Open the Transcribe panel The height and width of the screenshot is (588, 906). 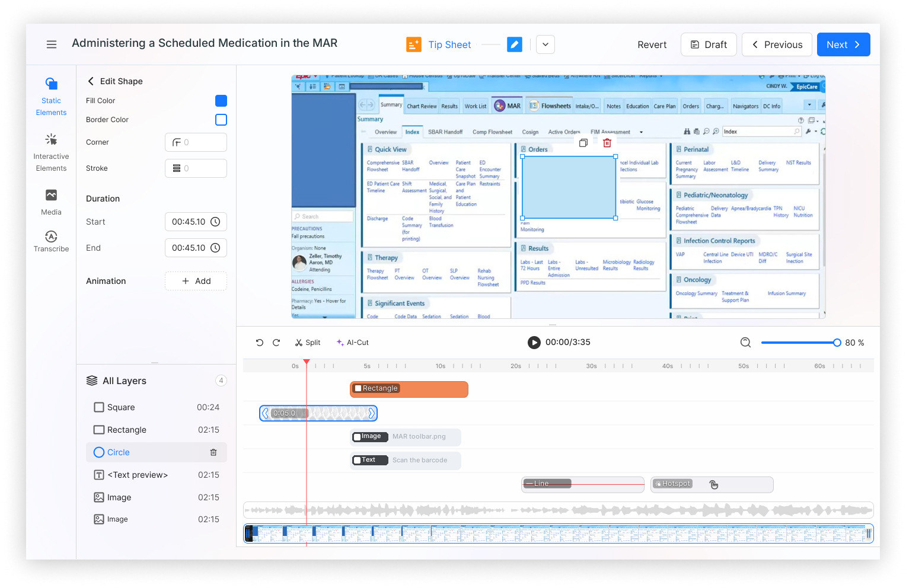point(51,241)
